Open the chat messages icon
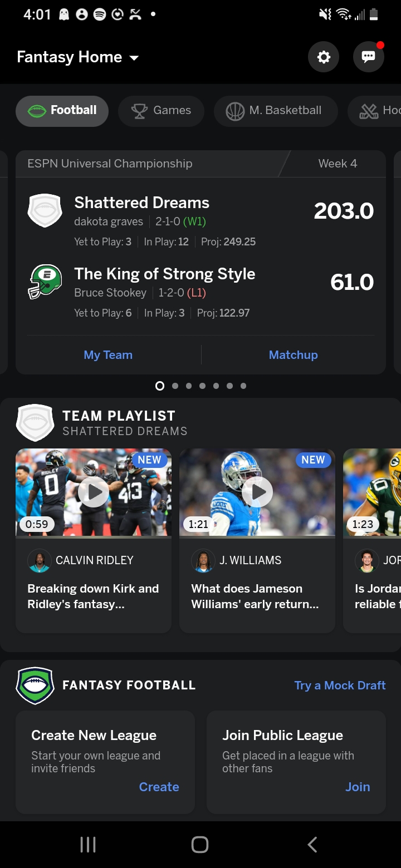The image size is (401, 868). (x=368, y=57)
